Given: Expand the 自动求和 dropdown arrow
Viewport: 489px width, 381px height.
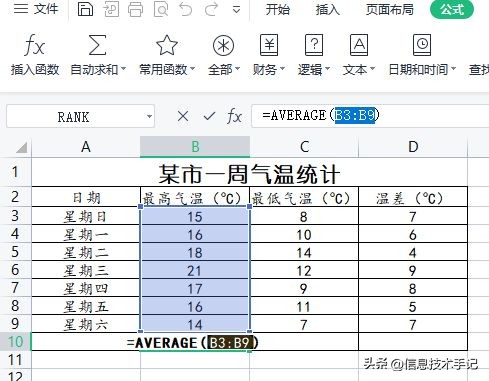Looking at the screenshot, I should [123, 69].
